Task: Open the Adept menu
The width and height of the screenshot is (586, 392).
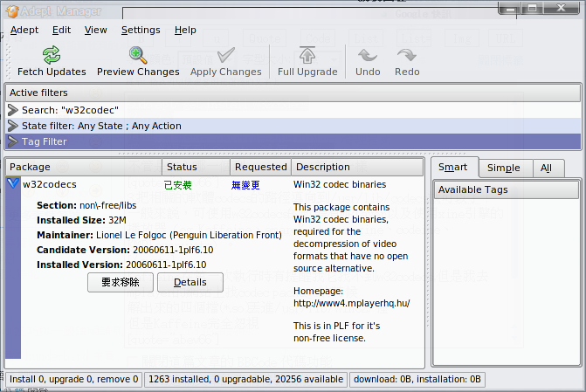Action: (24, 30)
